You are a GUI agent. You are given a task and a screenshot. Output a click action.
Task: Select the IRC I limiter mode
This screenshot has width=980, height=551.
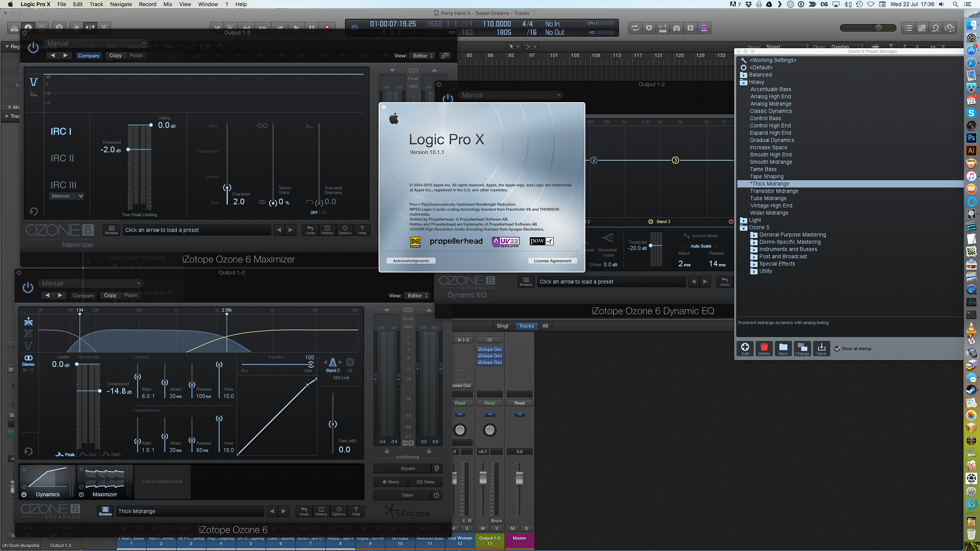click(x=61, y=131)
